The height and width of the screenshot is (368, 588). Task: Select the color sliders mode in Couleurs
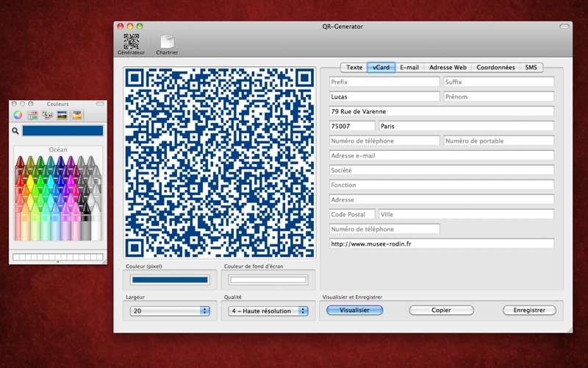32,115
